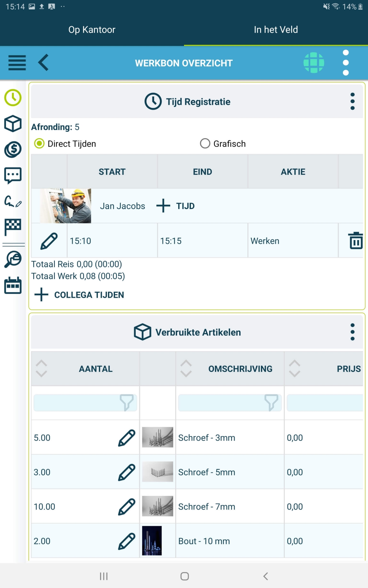
Task: Click the COLLEGA TIJDEN add button
Action: coord(41,295)
